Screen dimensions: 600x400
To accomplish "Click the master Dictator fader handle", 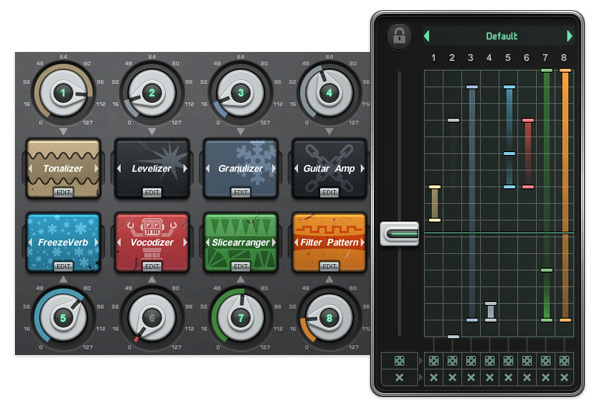I will (x=399, y=233).
